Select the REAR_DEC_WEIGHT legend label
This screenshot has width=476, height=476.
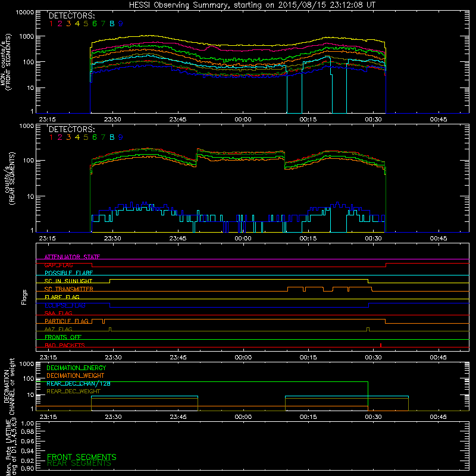pyautogui.click(x=73, y=392)
